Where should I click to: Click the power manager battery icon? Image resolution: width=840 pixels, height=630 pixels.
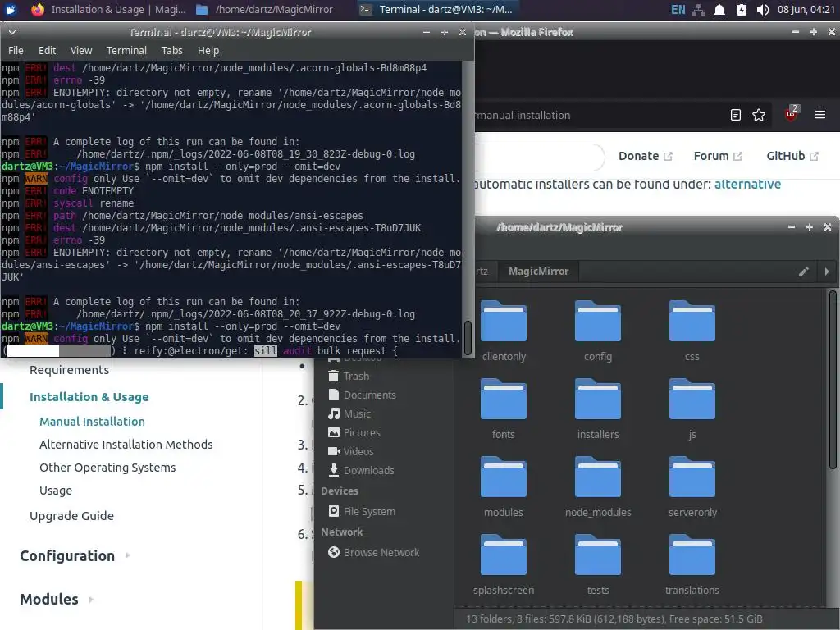click(742, 10)
